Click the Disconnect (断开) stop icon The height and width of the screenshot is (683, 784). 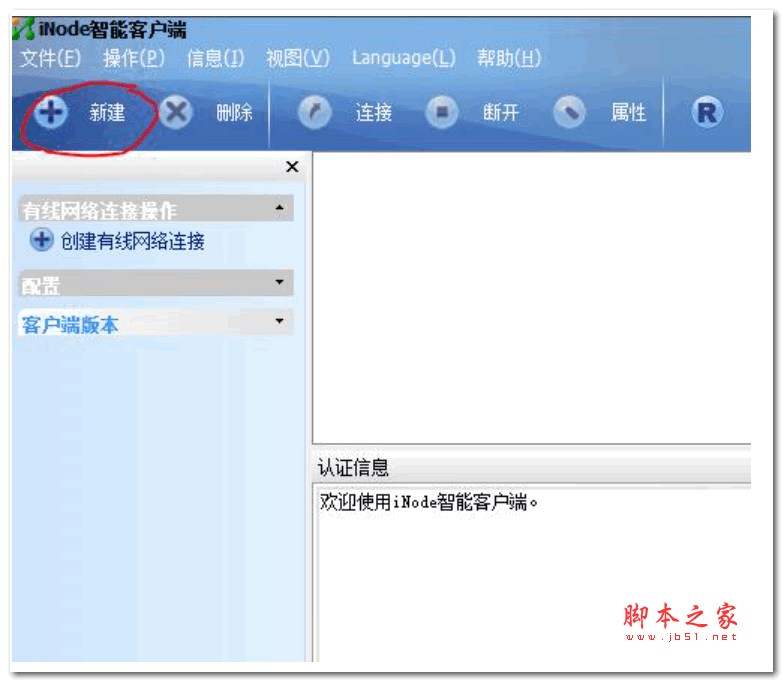(x=441, y=113)
